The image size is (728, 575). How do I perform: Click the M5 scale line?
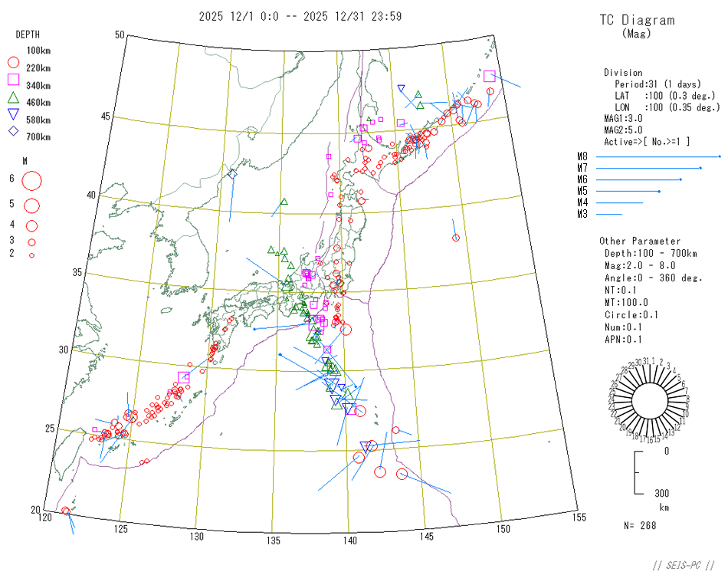point(627,191)
